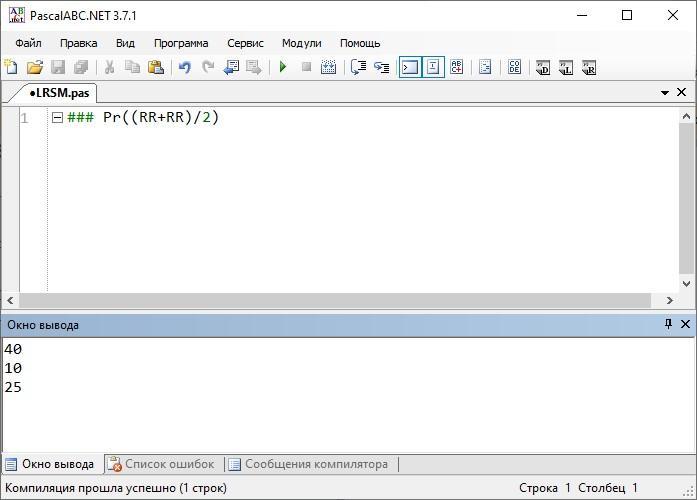Screen dimensions: 697x500
Task: Open the Модули menu
Action: coord(301,43)
